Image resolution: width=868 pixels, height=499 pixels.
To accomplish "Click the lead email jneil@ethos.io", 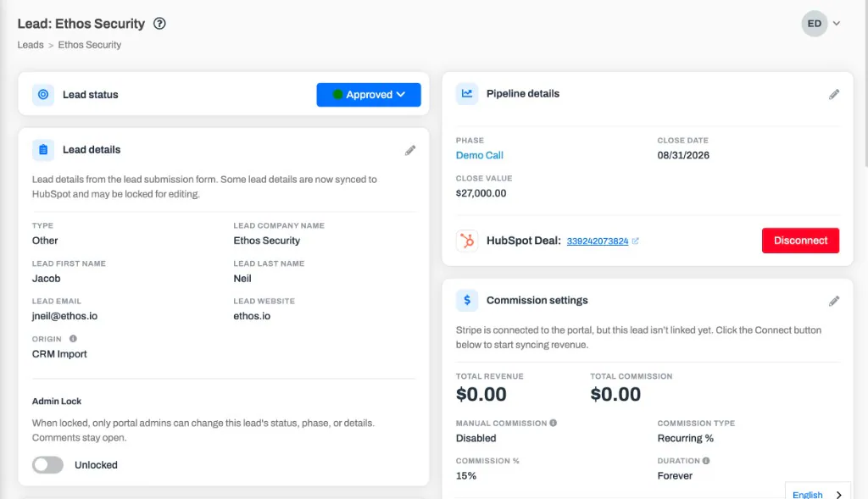I will [x=64, y=317].
